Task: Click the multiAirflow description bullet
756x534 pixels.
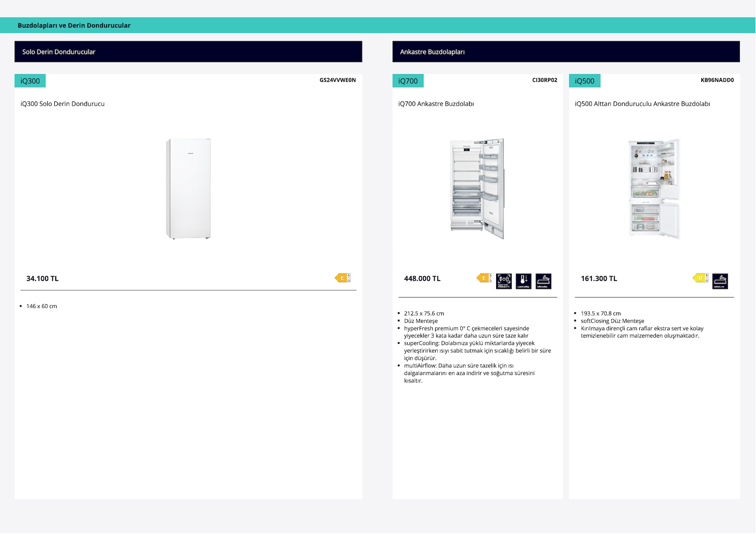Action: point(469,373)
